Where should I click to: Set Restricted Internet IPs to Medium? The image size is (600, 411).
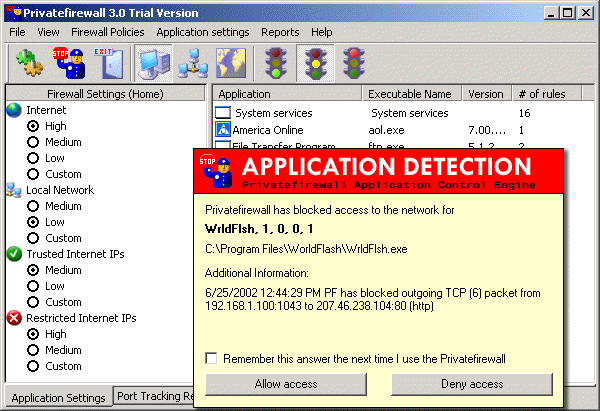tap(33, 350)
